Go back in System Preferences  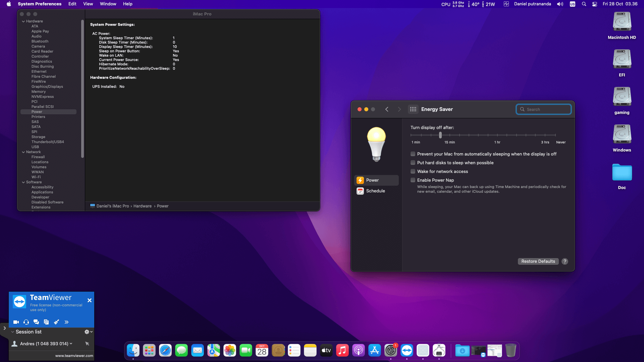(x=387, y=109)
